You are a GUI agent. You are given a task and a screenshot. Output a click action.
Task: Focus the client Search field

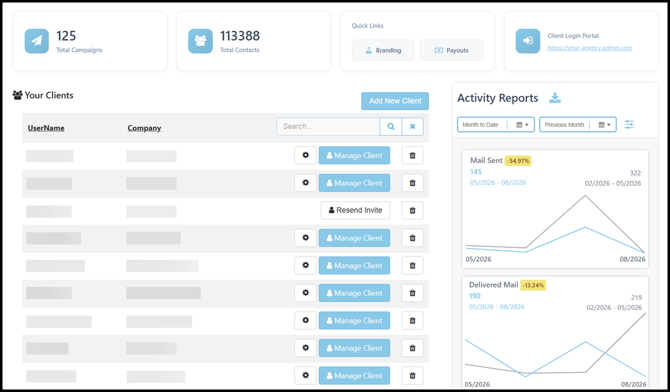coord(328,127)
